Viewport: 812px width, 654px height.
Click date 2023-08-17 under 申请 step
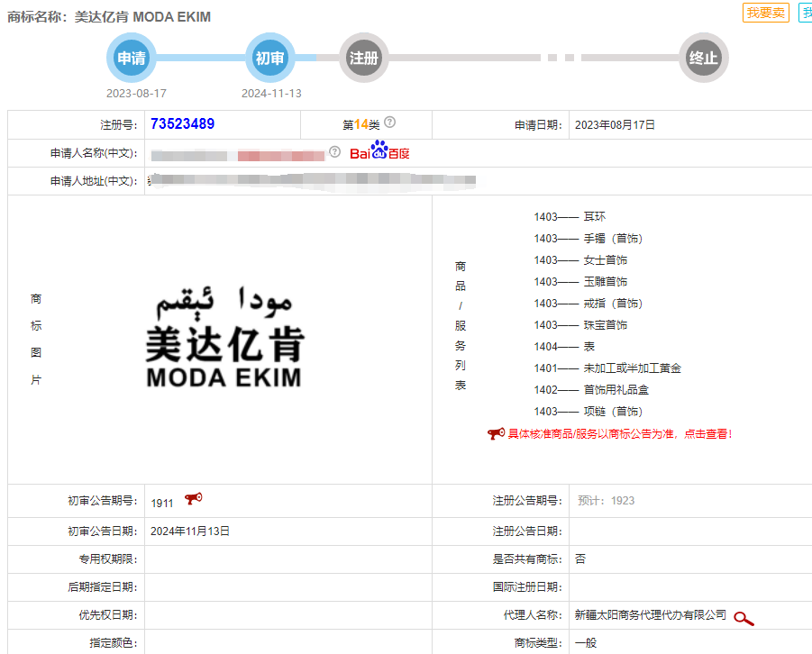pyautogui.click(x=136, y=93)
